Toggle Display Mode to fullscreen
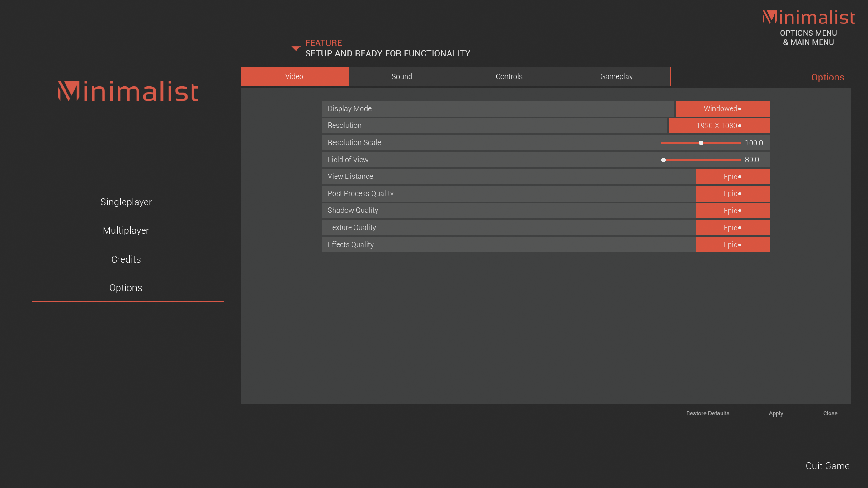868x488 pixels. click(x=722, y=108)
